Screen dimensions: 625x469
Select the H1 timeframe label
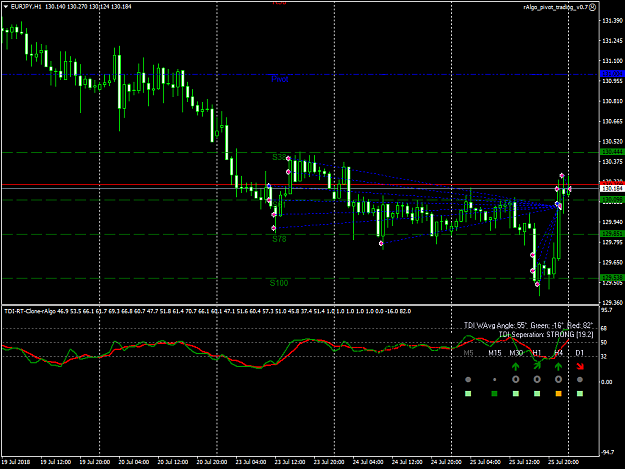pyautogui.click(x=537, y=353)
